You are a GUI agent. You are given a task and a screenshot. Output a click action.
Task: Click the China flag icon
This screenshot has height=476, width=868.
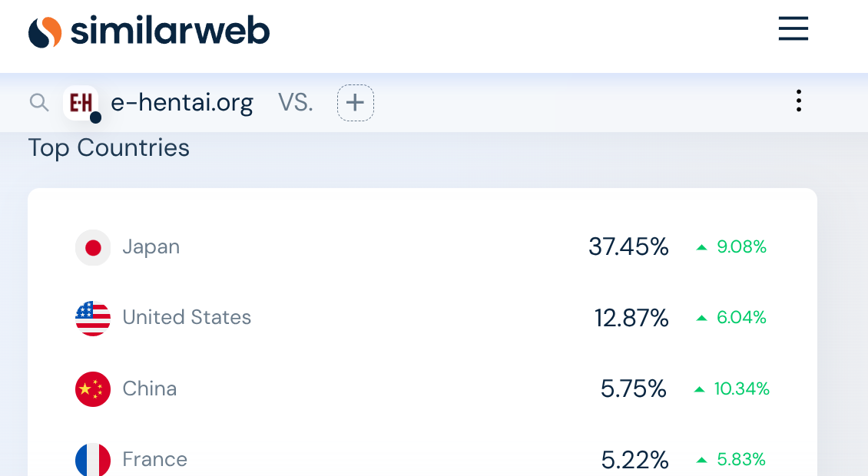coord(93,389)
